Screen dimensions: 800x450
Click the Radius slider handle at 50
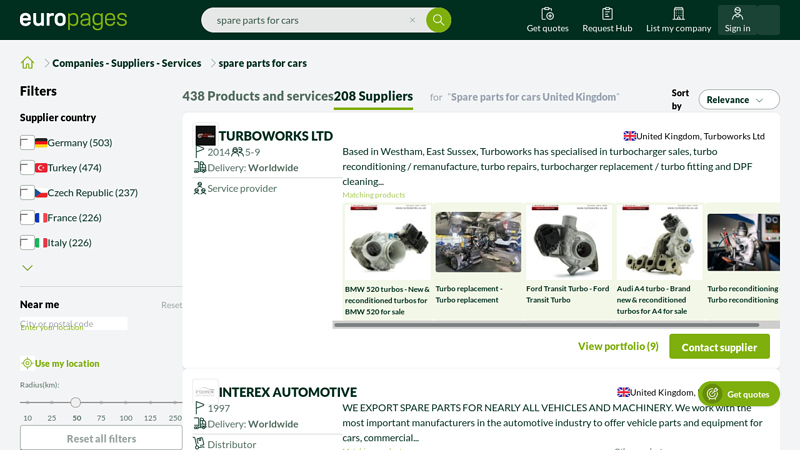point(76,402)
